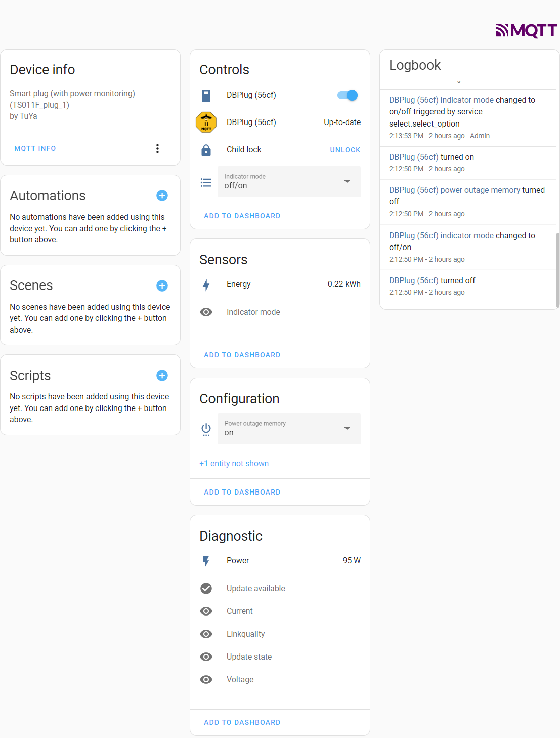Screen dimensions: 560x738
Task: Click the child lock padlock icon
Action: [206, 150]
